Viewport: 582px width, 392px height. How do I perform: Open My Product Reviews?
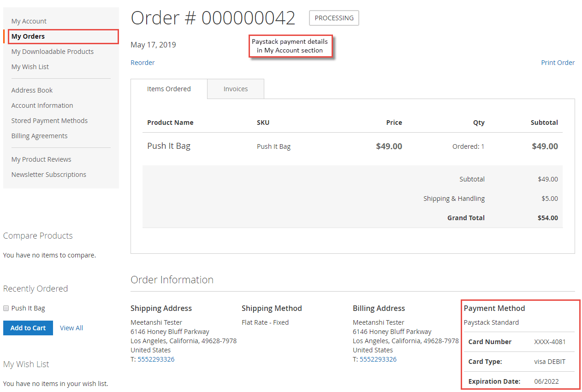[x=41, y=159]
